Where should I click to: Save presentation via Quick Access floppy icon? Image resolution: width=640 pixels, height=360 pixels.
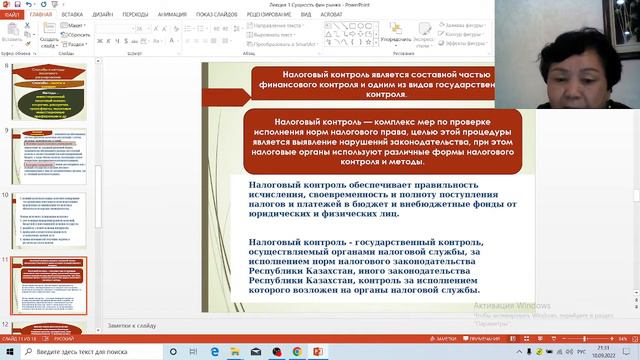pos(17,4)
